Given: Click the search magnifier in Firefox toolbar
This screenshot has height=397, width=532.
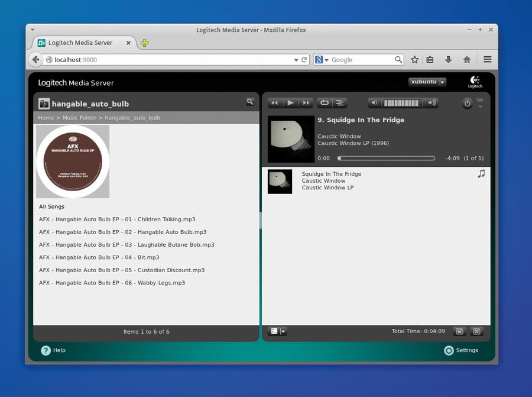Looking at the screenshot, I should coord(398,60).
